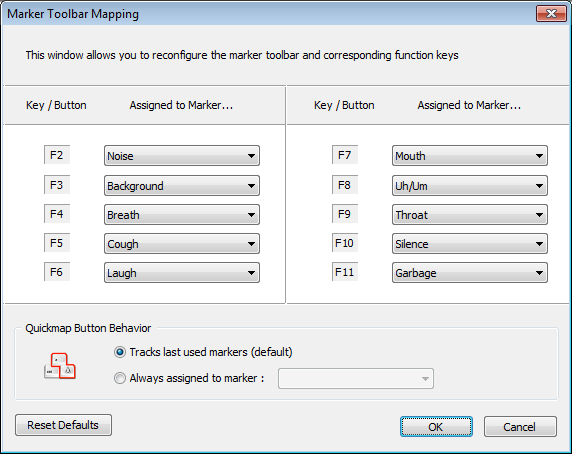The height and width of the screenshot is (454, 572).
Task: Click the Quickmap keys icon
Action: point(60,366)
